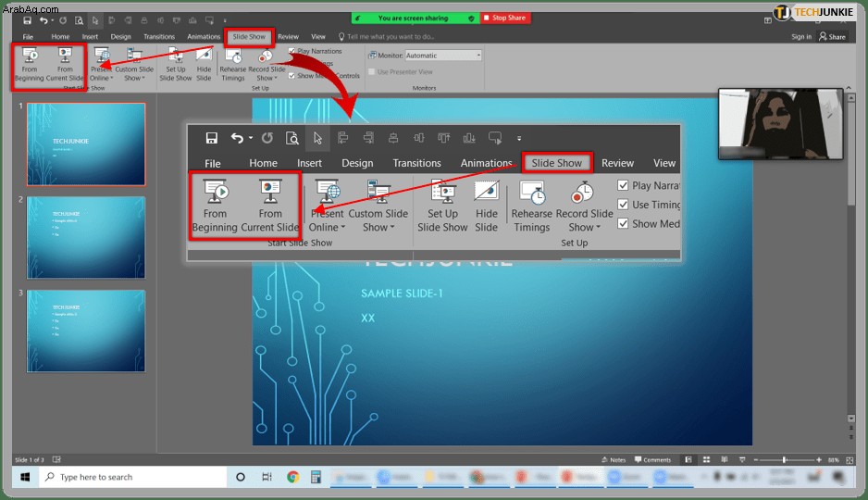Image resolution: width=868 pixels, height=500 pixels.
Task: Start From Beginning in the magnified ribbon inset
Action: click(215, 206)
